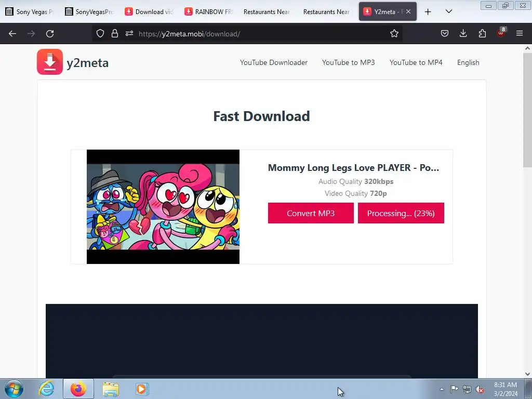Viewport: 532px width, 399px height.
Task: Click the Processing (23%) button
Action: pyautogui.click(x=401, y=213)
